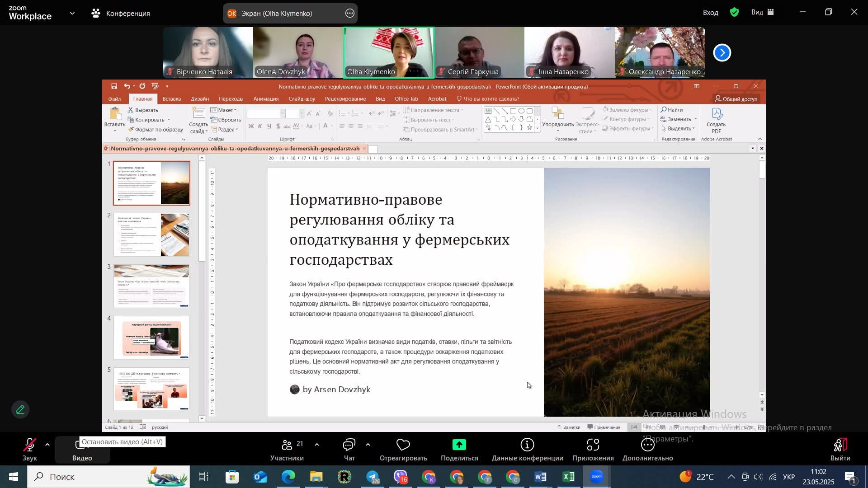The width and height of the screenshot is (868, 488).
Task: Toggle video with Видео button
Action: pyautogui.click(x=82, y=450)
